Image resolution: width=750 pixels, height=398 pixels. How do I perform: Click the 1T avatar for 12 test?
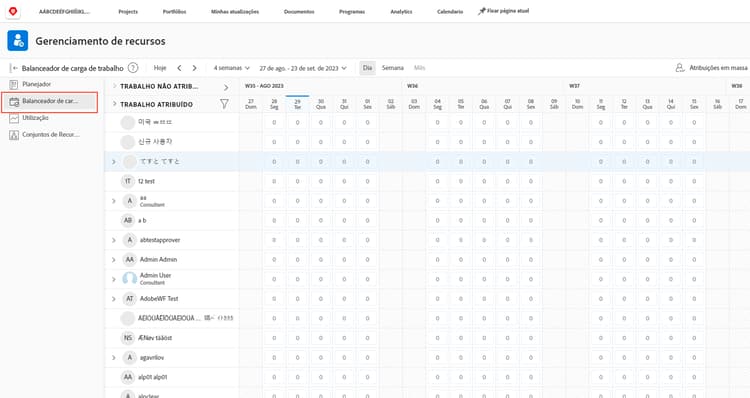(x=128, y=181)
